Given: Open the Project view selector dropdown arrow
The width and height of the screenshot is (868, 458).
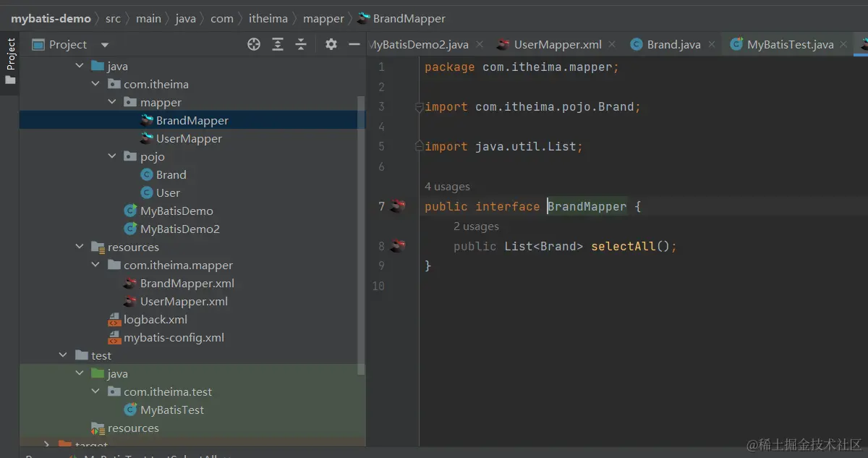Looking at the screenshot, I should coord(105,45).
